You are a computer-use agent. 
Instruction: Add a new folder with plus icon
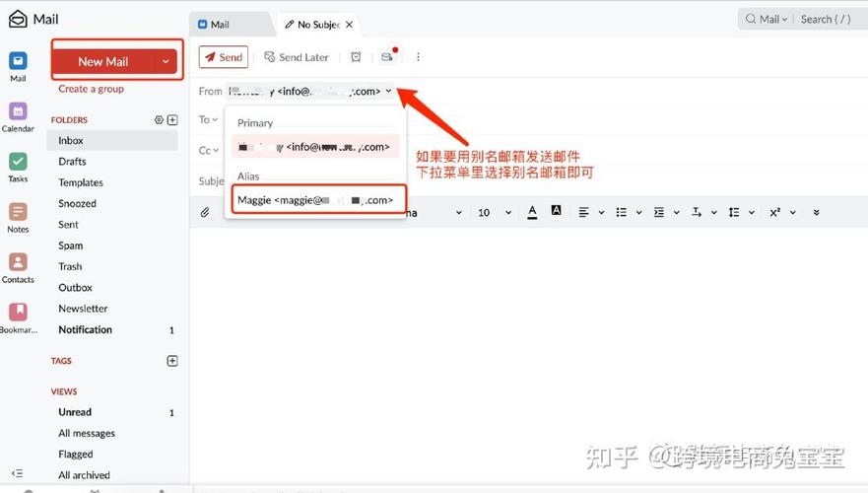[172, 119]
